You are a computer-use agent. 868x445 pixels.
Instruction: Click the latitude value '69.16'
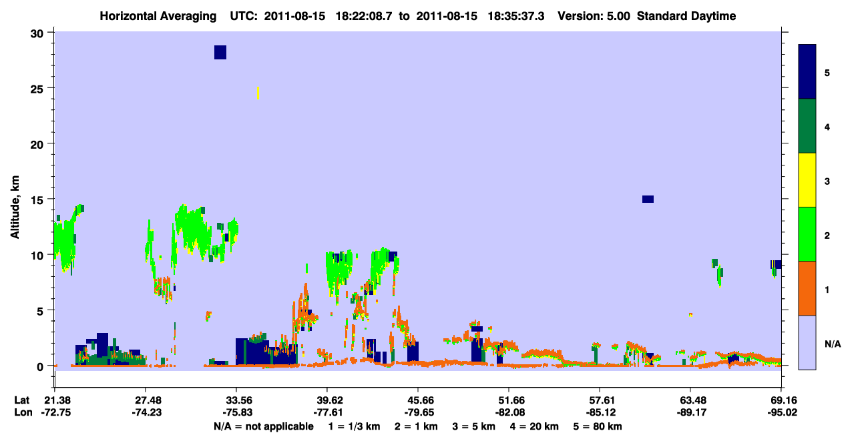point(781,400)
